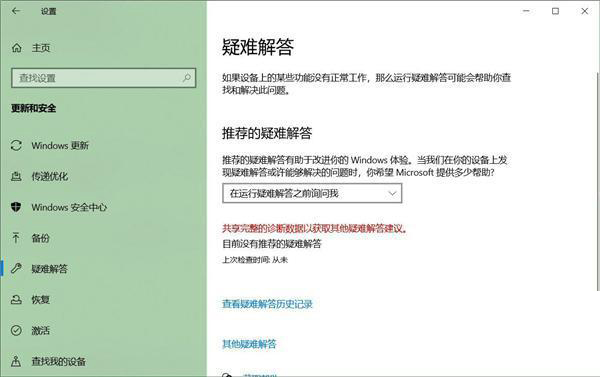
Task: Open the 传递优化 section
Action: (50, 176)
